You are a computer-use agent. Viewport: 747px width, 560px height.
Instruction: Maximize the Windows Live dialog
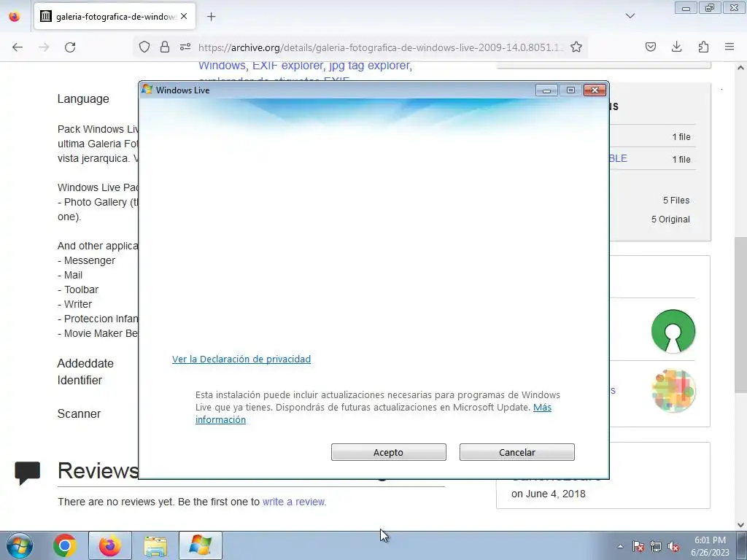point(570,90)
